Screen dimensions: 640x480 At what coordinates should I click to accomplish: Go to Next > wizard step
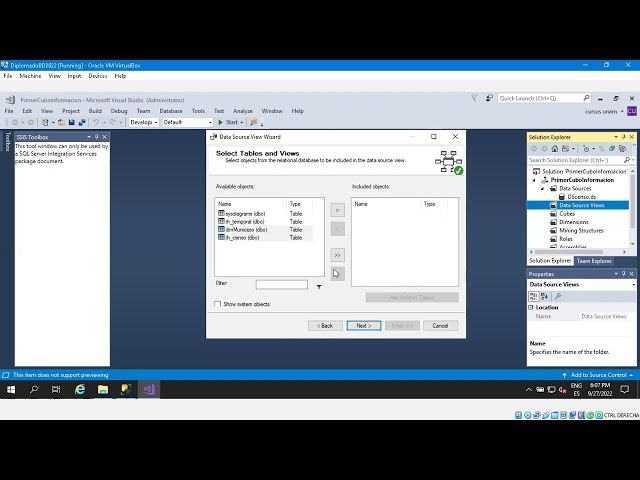click(x=364, y=326)
